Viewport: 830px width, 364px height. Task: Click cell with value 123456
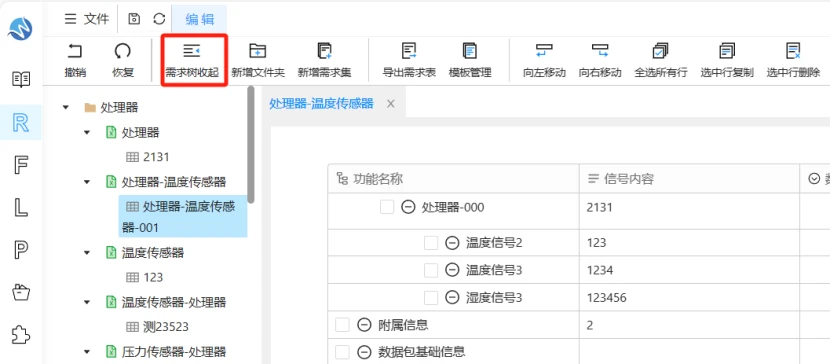click(689, 298)
